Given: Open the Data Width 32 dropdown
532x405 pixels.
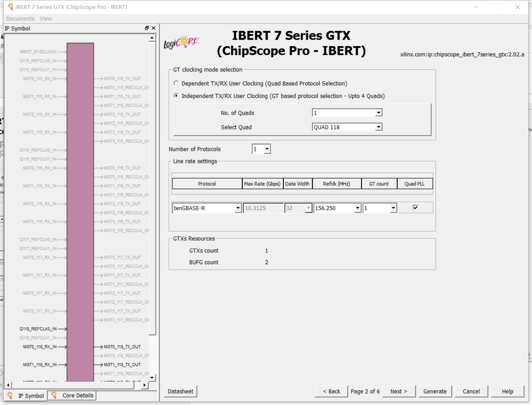Looking at the screenshot, I should pos(308,208).
